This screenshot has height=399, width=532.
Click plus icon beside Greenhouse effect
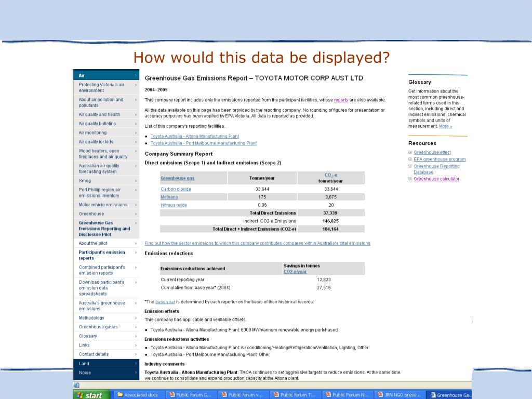point(410,152)
